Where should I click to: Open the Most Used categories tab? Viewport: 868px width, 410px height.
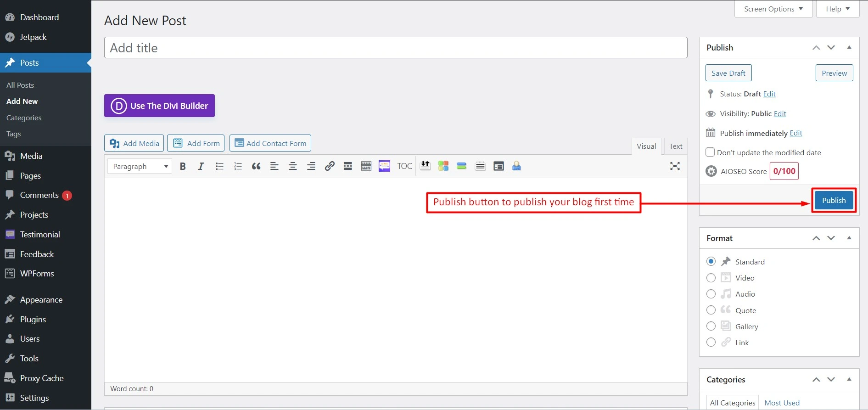click(782, 403)
